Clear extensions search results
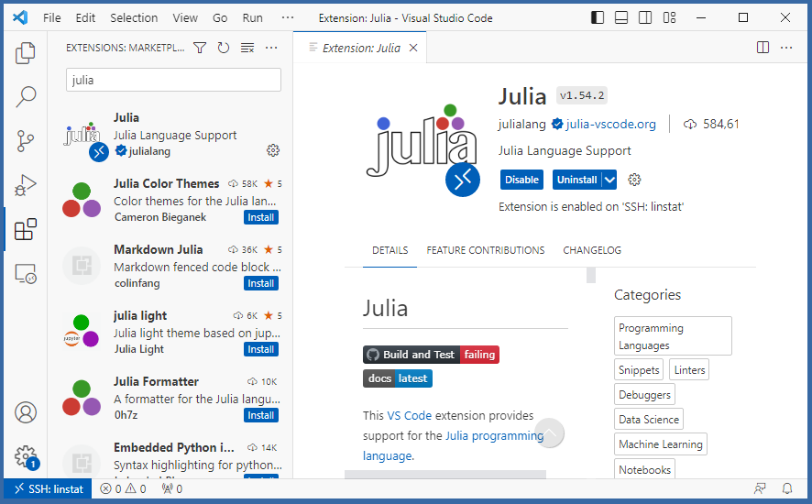 [x=247, y=48]
